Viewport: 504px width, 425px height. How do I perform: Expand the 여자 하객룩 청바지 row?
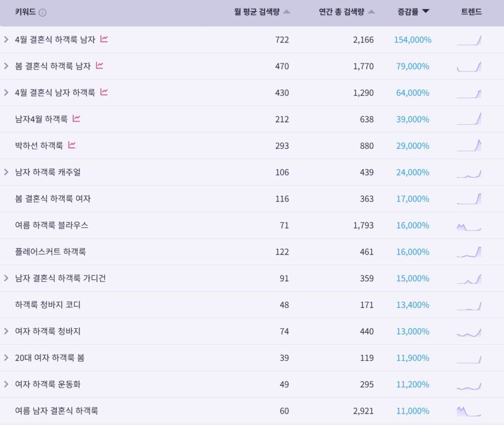(x=6, y=331)
